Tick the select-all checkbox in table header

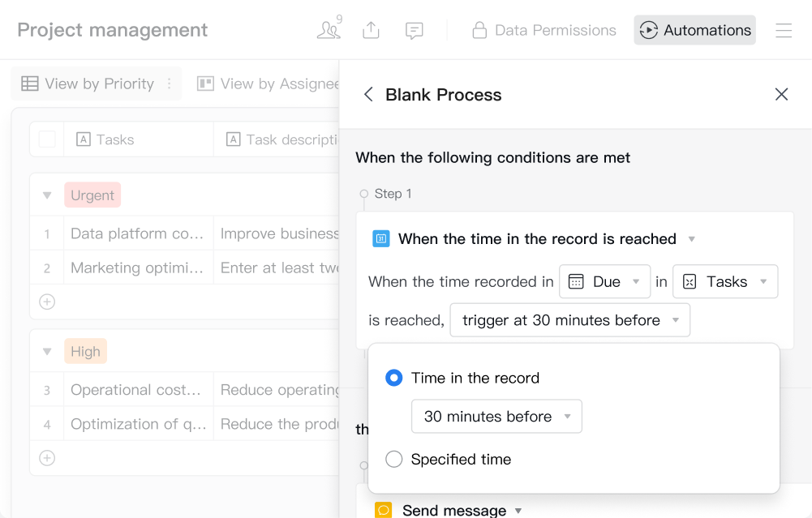[x=47, y=139]
